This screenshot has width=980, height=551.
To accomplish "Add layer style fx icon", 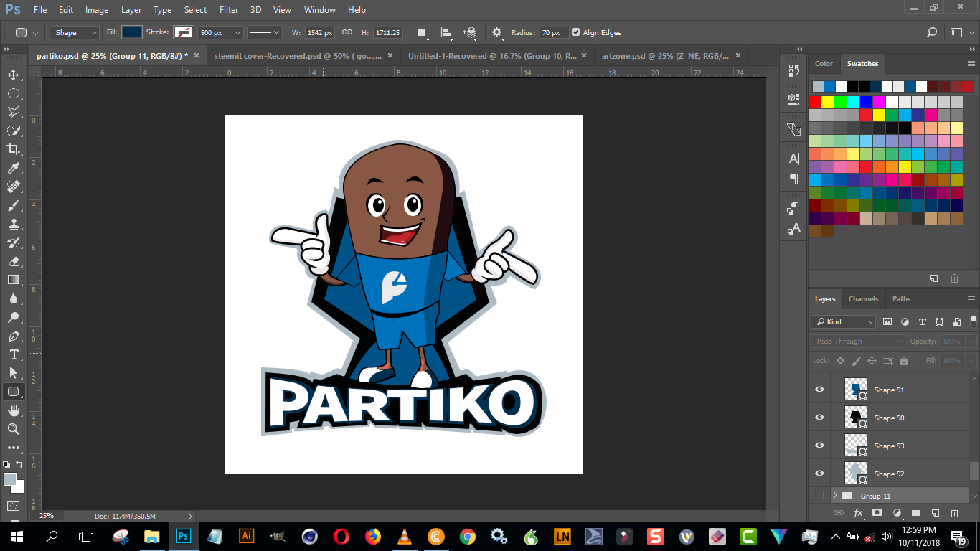I will (858, 513).
